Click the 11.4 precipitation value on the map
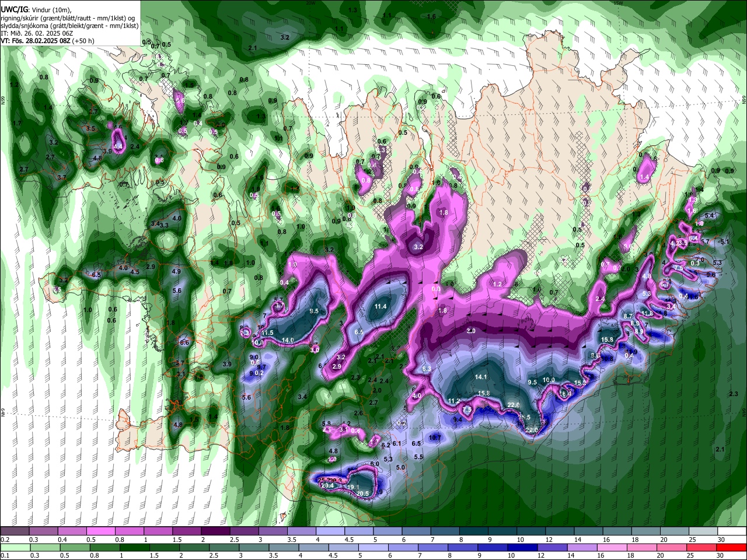Image resolution: width=747 pixels, height=560 pixels. click(x=381, y=306)
